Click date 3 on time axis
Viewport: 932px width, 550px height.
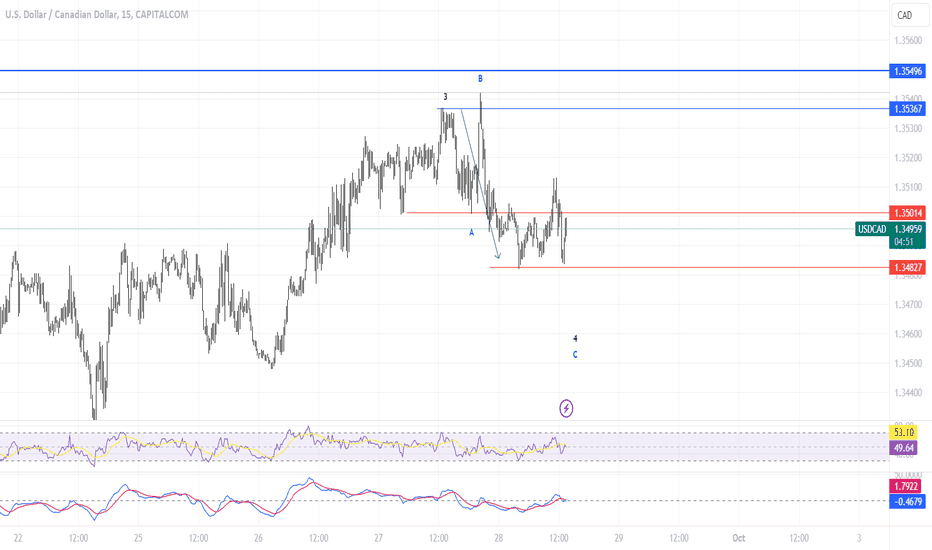click(859, 538)
